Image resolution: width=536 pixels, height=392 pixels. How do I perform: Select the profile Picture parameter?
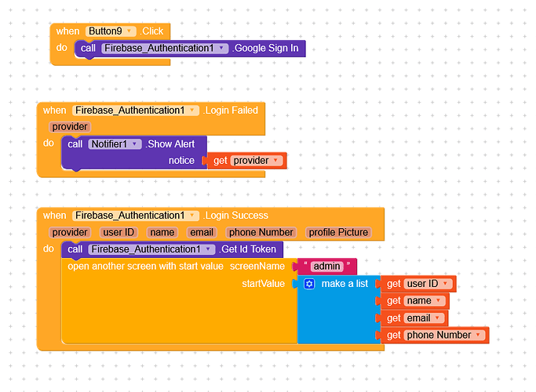click(338, 233)
